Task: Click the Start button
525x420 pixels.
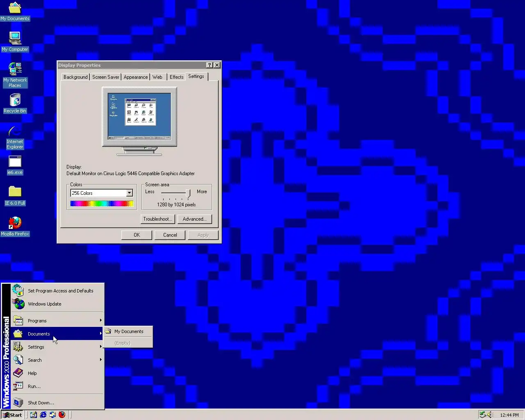Action: [x=12, y=415]
